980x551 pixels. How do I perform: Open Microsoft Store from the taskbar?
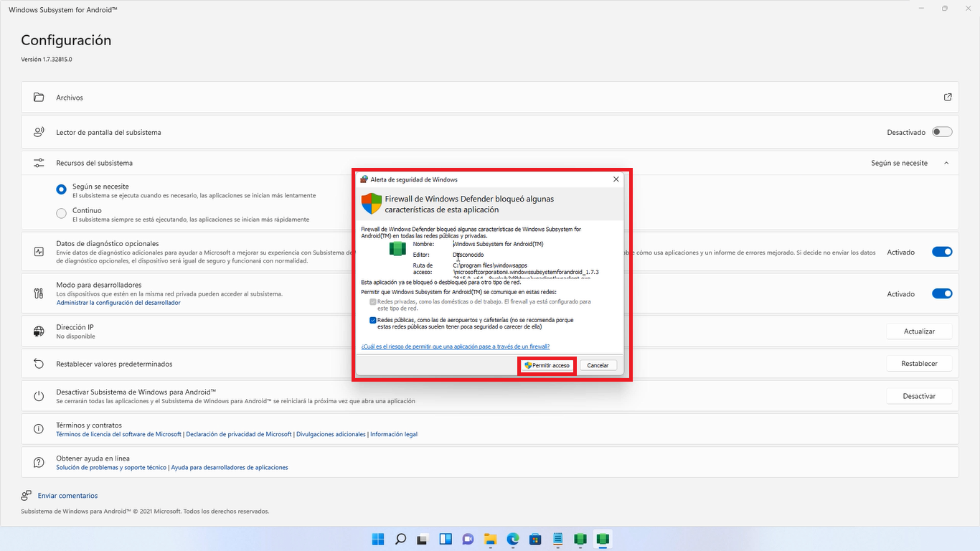tap(535, 539)
